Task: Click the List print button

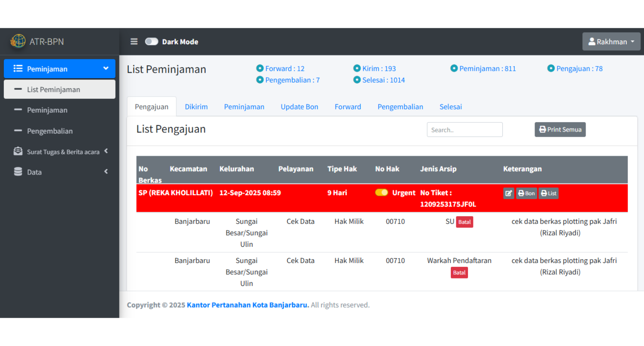Action: coord(548,193)
